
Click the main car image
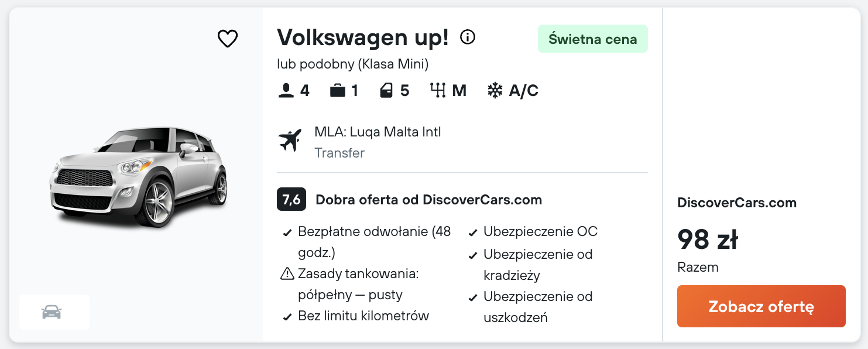(x=139, y=176)
